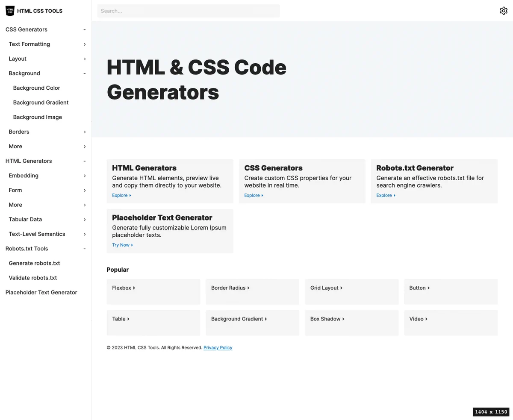Select Text Formatting label in sidebar
The width and height of the screenshot is (513, 420).
[x=29, y=44]
